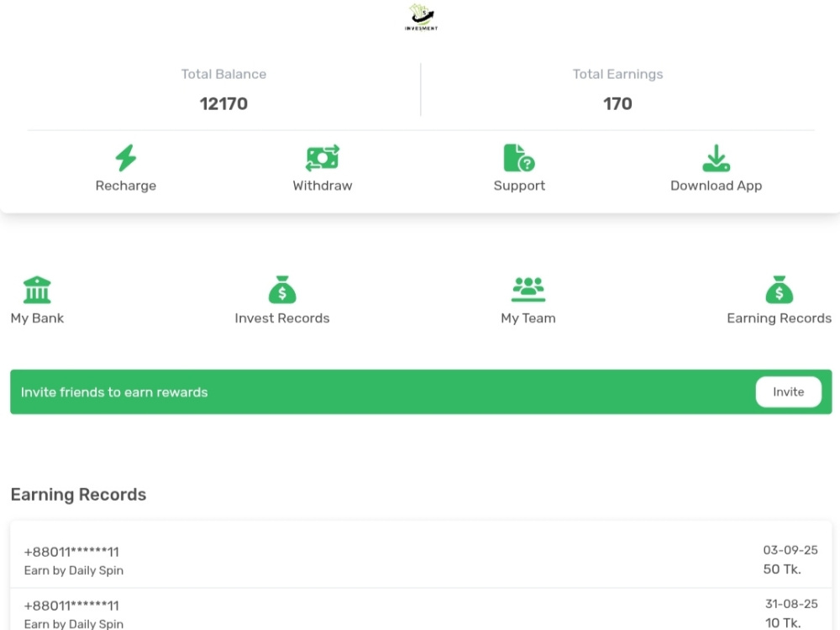Click the Total Earnings value 170
Viewport: 840px width, 630px height.
pyautogui.click(x=617, y=103)
